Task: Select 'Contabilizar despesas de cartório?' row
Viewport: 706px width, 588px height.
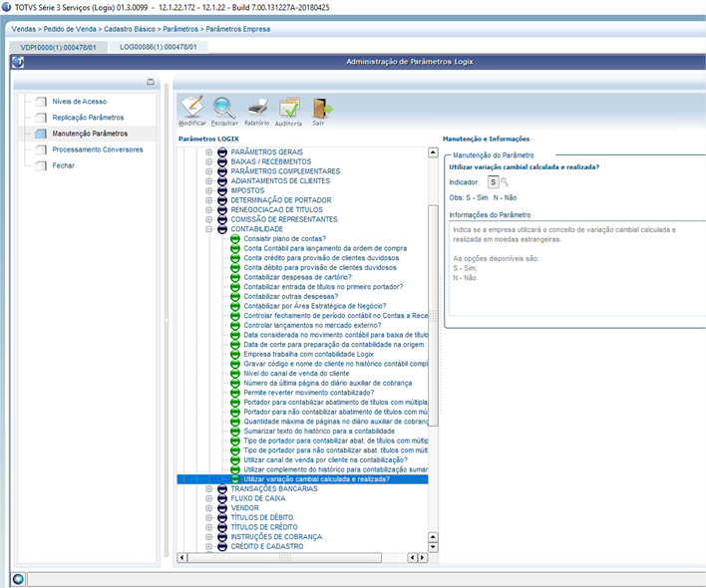Action: click(x=297, y=277)
